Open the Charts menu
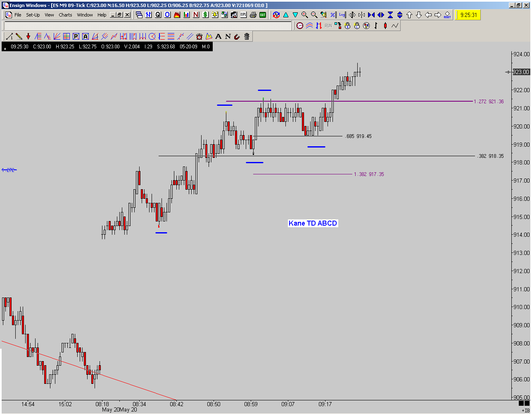Viewport: 532px width, 414px height. [x=65, y=15]
